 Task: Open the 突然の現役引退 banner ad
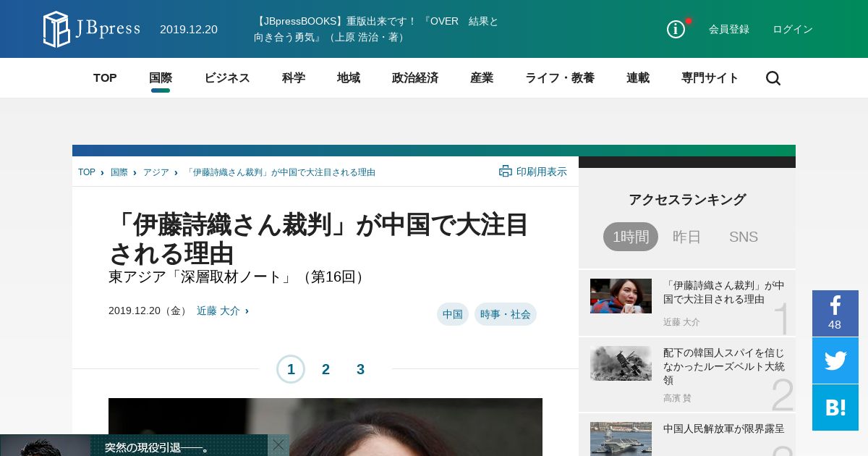click(x=134, y=445)
